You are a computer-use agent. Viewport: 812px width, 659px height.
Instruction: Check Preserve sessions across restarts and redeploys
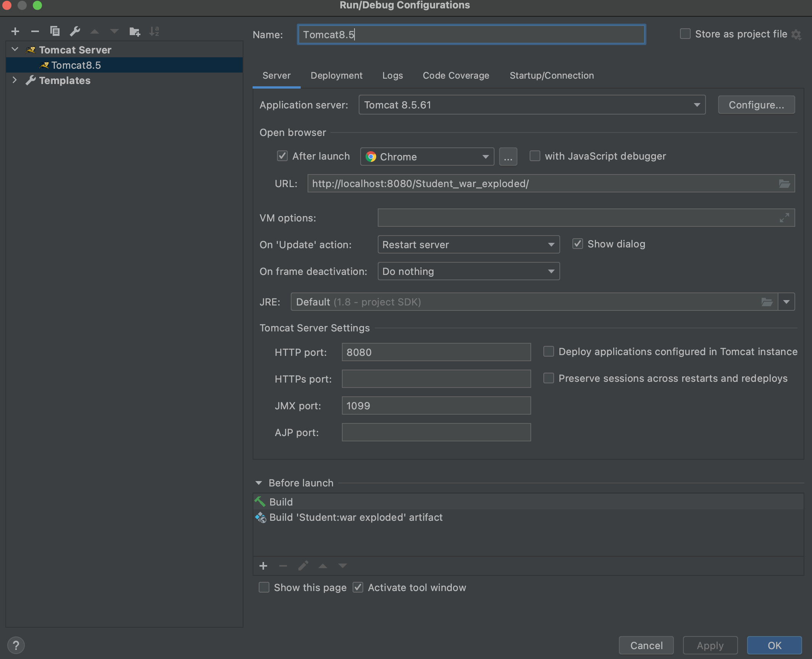point(548,378)
